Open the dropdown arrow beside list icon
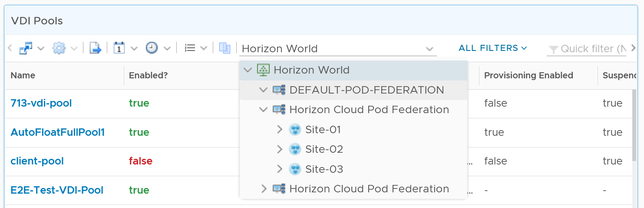 coord(204,48)
